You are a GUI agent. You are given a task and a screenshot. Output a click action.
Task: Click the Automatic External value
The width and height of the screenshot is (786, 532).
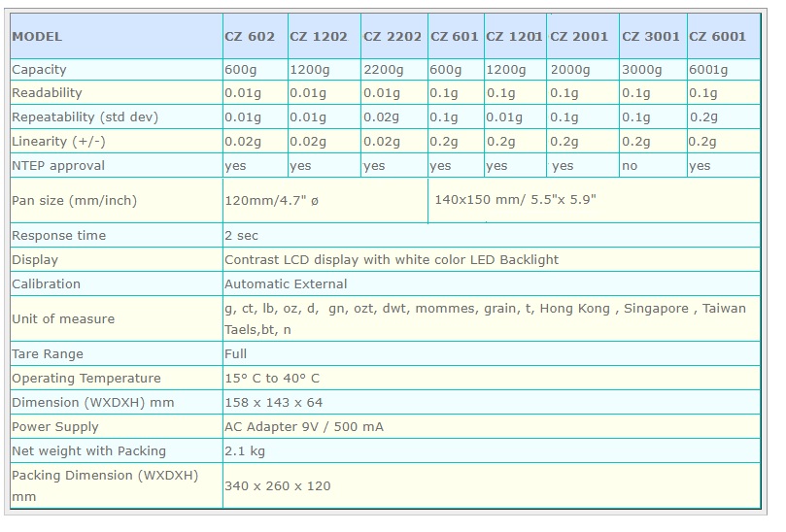[x=286, y=284]
